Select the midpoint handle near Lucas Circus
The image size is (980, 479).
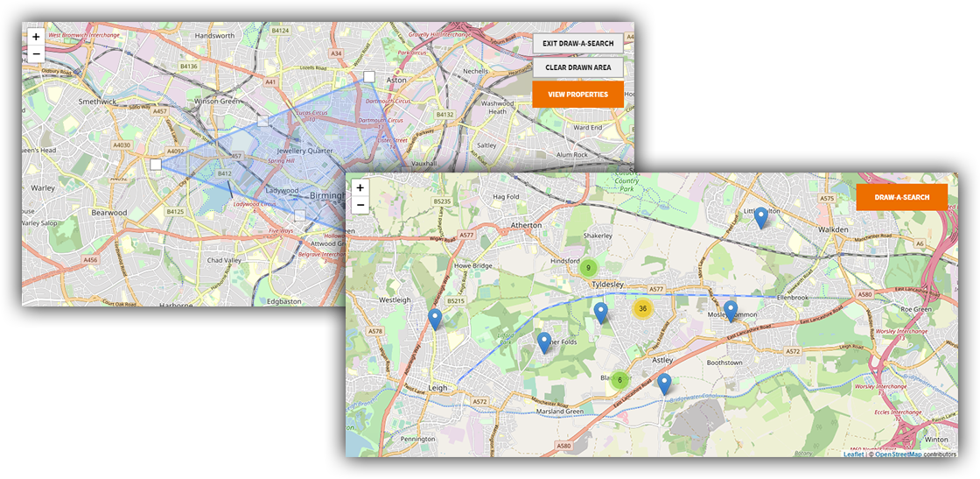coord(262,120)
